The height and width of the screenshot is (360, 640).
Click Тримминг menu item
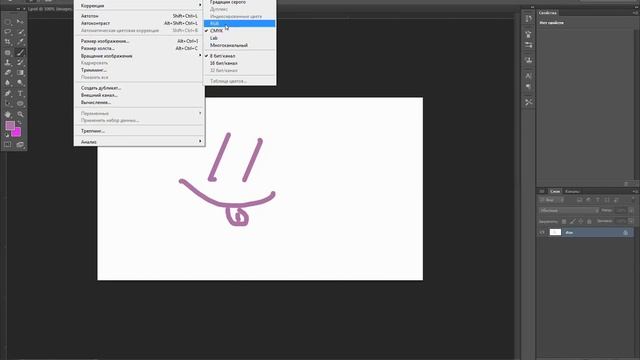click(139, 70)
